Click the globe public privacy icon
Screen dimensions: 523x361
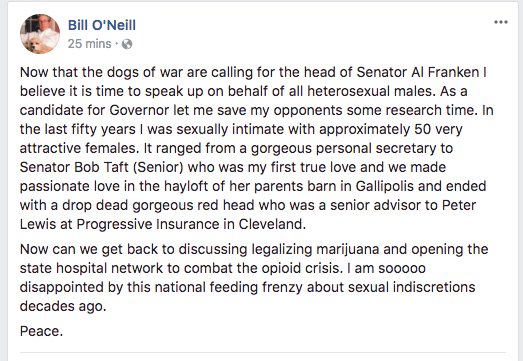coord(127,44)
